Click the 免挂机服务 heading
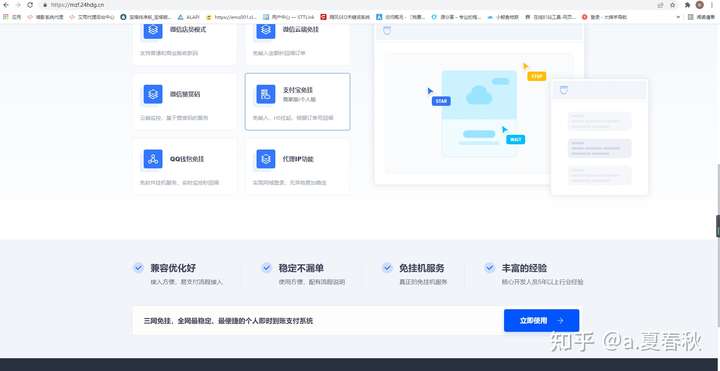The image size is (720, 371). point(422,268)
